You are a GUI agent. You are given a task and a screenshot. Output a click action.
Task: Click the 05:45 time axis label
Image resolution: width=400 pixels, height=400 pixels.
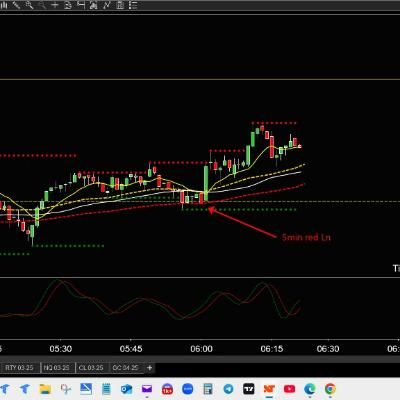[131, 349]
